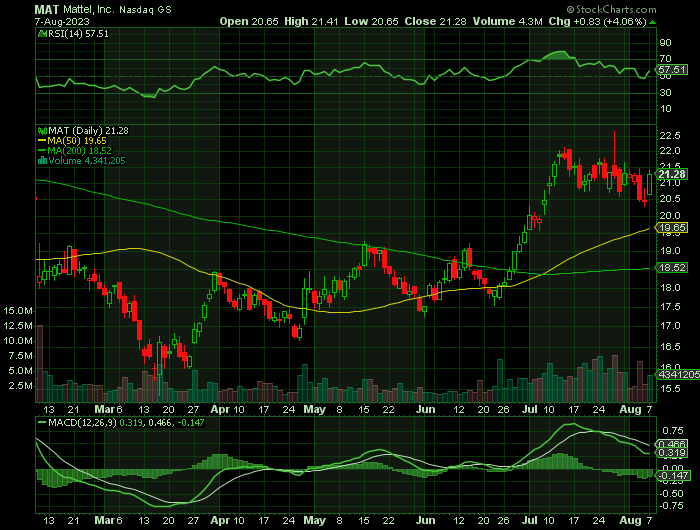Click the 0.319 MACD axis tag
Viewport: 700px width, 530px height.
click(672, 453)
